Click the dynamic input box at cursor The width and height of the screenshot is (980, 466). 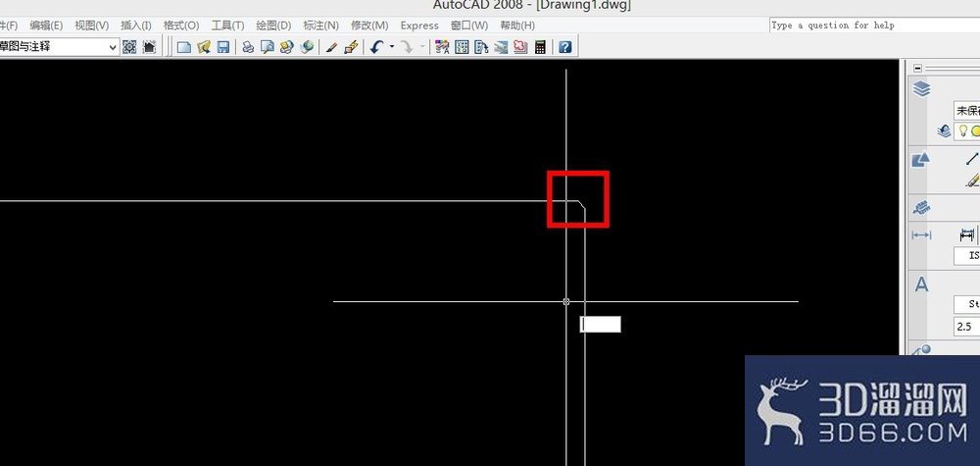point(601,324)
